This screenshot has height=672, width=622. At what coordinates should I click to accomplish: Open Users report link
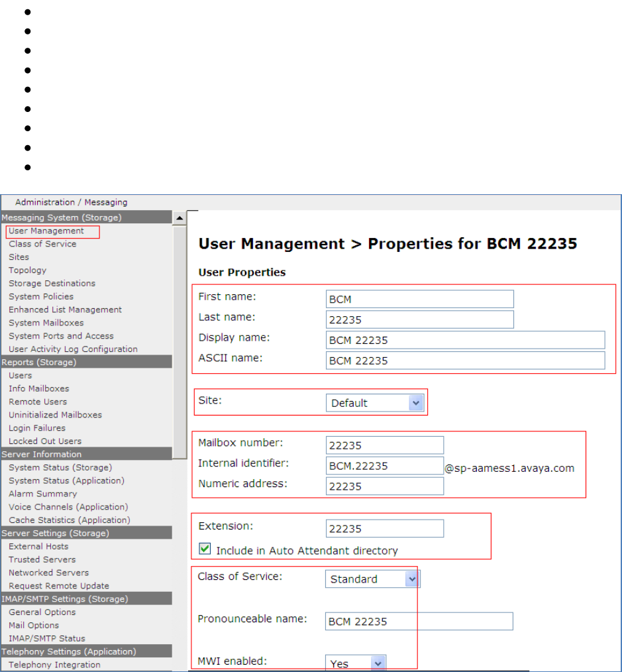(x=20, y=375)
